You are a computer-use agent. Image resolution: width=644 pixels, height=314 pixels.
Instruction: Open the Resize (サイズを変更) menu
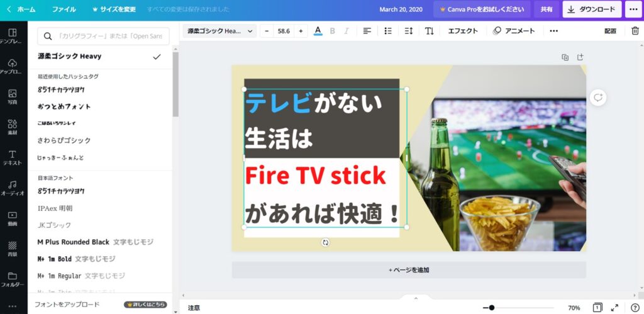tap(114, 9)
